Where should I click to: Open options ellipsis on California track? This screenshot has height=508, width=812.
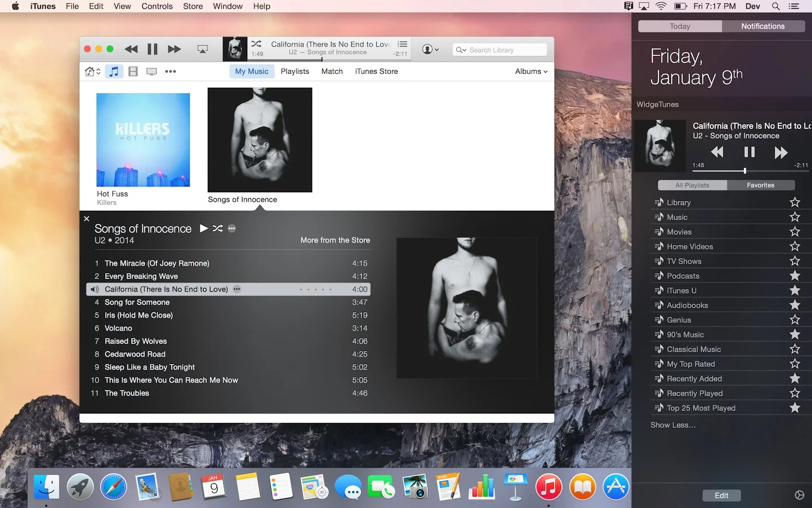237,289
